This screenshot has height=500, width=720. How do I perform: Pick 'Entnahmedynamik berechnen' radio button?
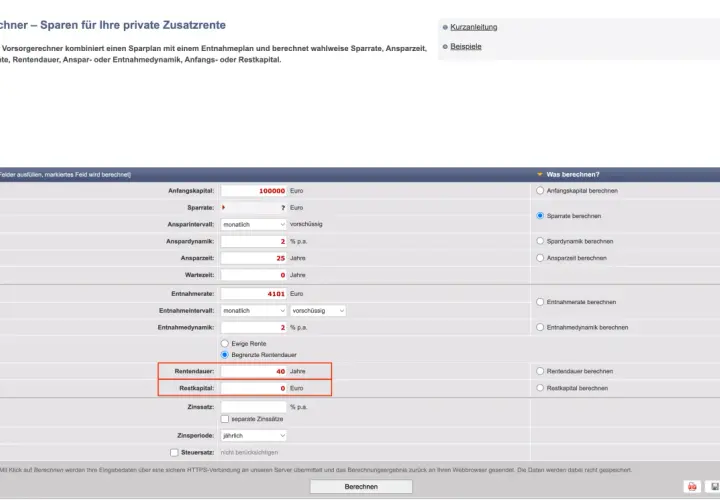(x=540, y=327)
